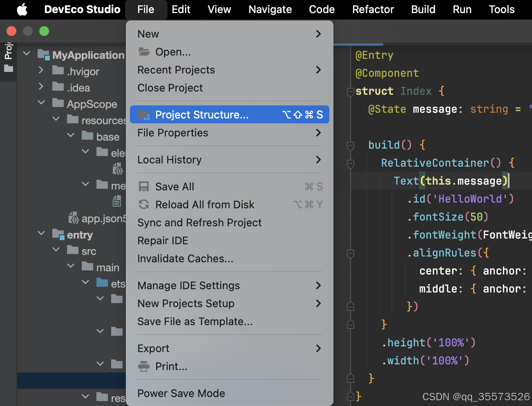Click the @Entry decorator in code
The height and width of the screenshot is (406, 532).
click(374, 55)
